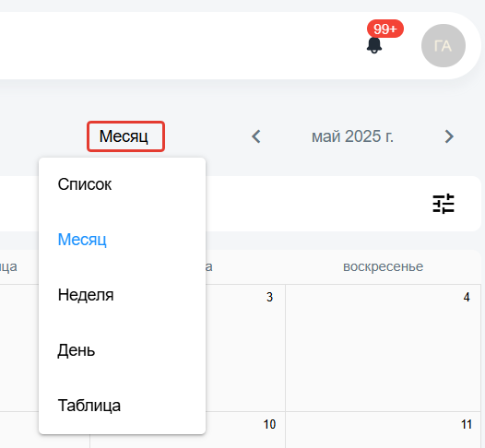
Task: Go to previous month arrow
Action: (256, 136)
